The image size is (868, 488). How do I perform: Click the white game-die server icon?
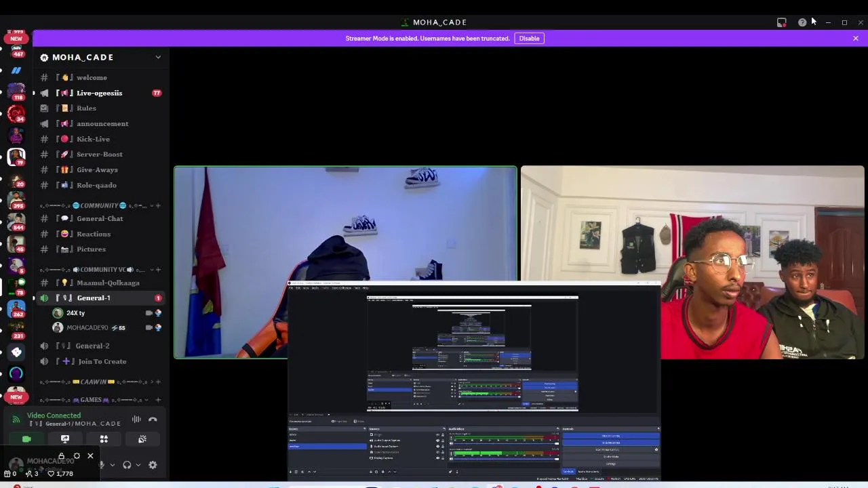pos(16,352)
